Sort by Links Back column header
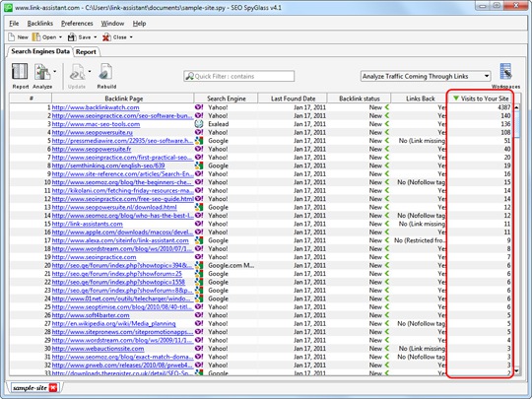Viewport: 532px width, 399px height. click(x=420, y=99)
